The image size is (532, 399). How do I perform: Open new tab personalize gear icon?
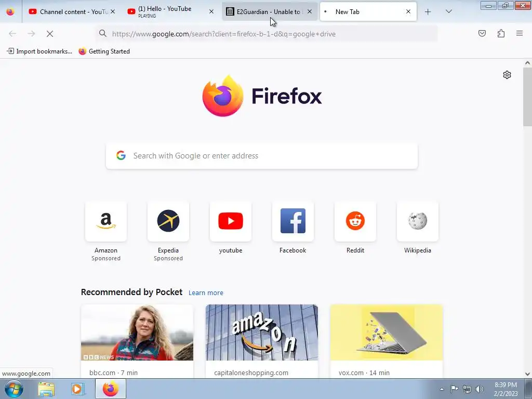tap(507, 75)
